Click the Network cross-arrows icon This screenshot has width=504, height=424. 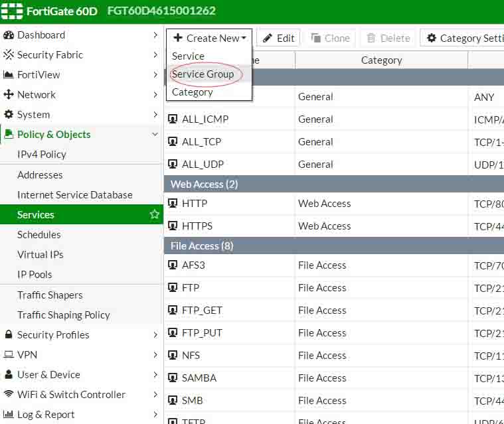pyautogui.click(x=9, y=94)
